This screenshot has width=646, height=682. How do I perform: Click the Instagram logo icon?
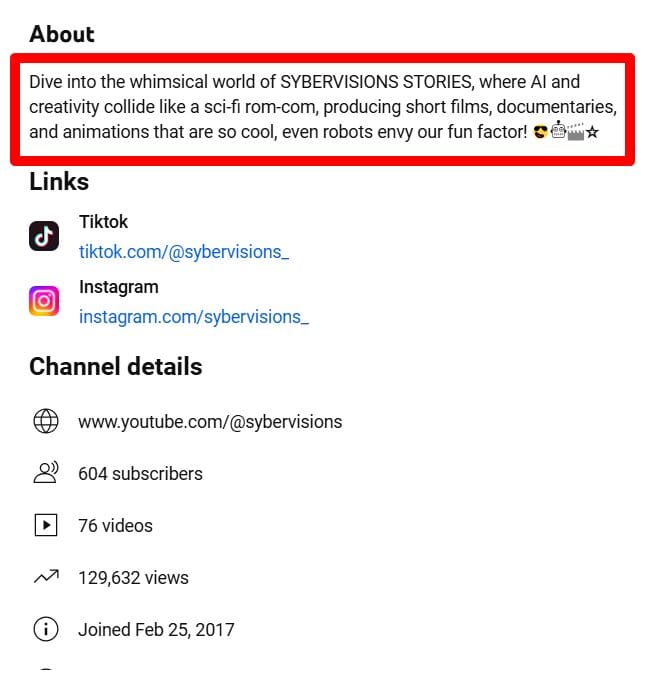point(44,301)
